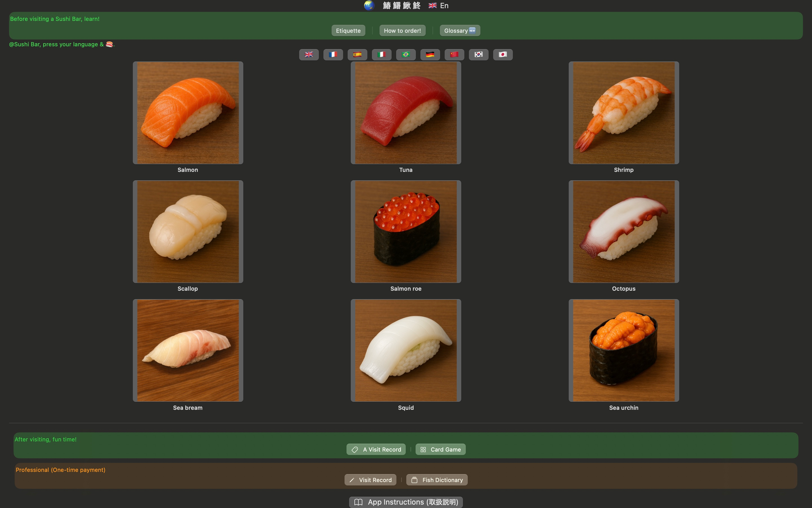Select the French flag language button
This screenshot has height=508, width=812.
click(333, 54)
